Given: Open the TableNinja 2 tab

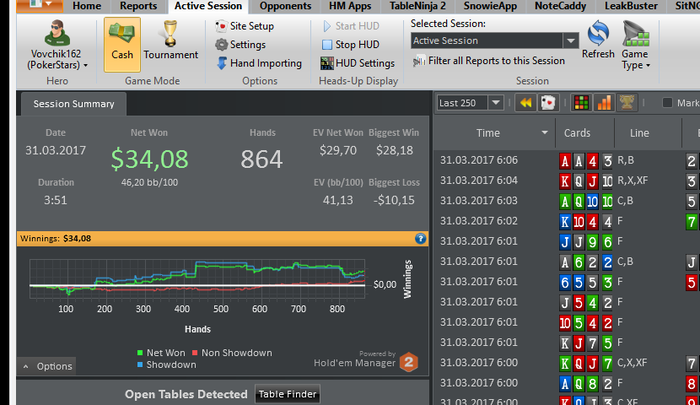Looking at the screenshot, I should [417, 6].
